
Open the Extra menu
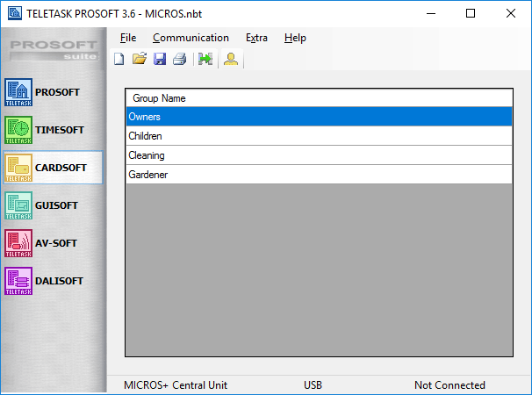pos(256,38)
